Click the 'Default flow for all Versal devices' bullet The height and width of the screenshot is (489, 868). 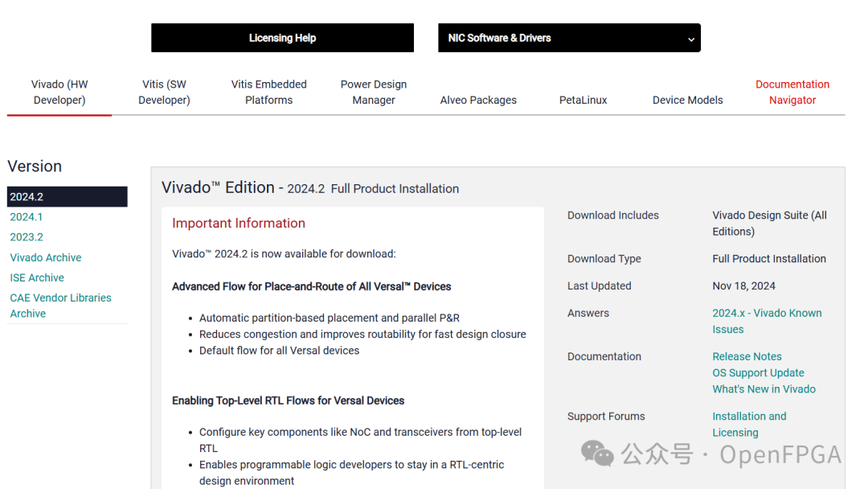279,351
